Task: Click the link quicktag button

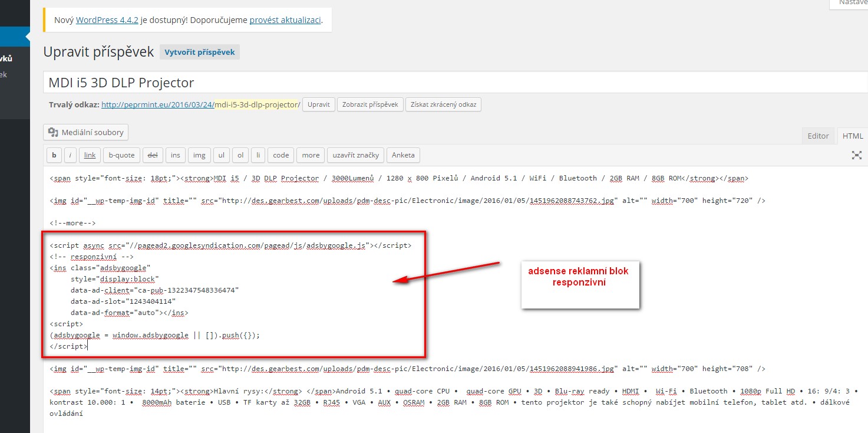Action: tap(90, 155)
